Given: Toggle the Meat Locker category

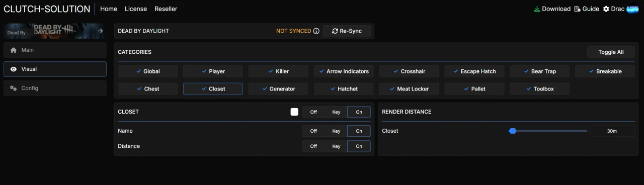Looking at the screenshot, I should pos(409,89).
